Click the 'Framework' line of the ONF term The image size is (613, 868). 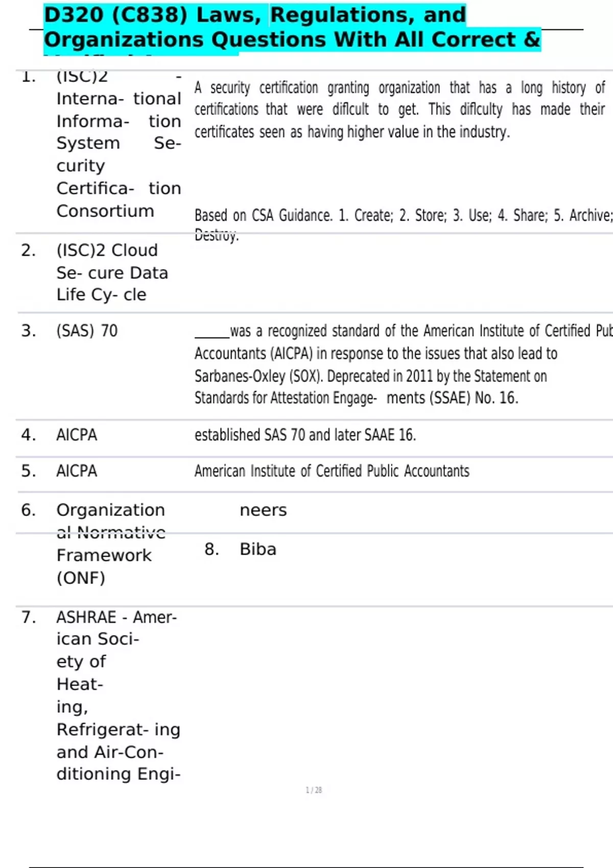tap(104, 555)
